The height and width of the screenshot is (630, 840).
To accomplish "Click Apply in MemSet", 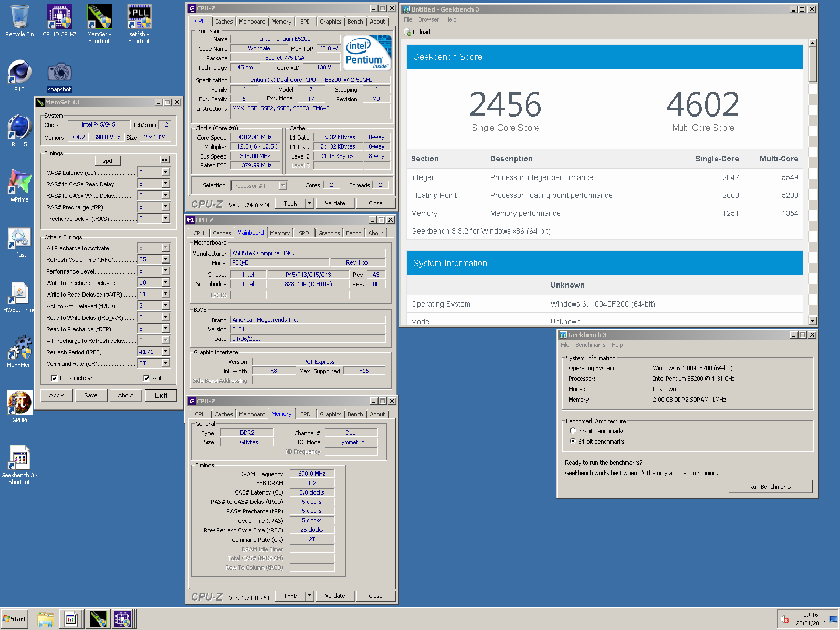I will [x=57, y=395].
